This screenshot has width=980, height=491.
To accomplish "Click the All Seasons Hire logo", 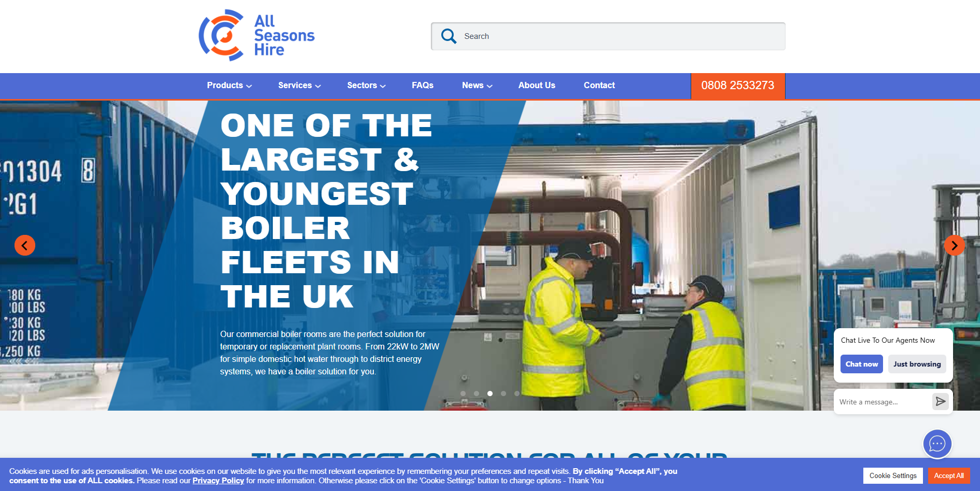I will 256,35.
